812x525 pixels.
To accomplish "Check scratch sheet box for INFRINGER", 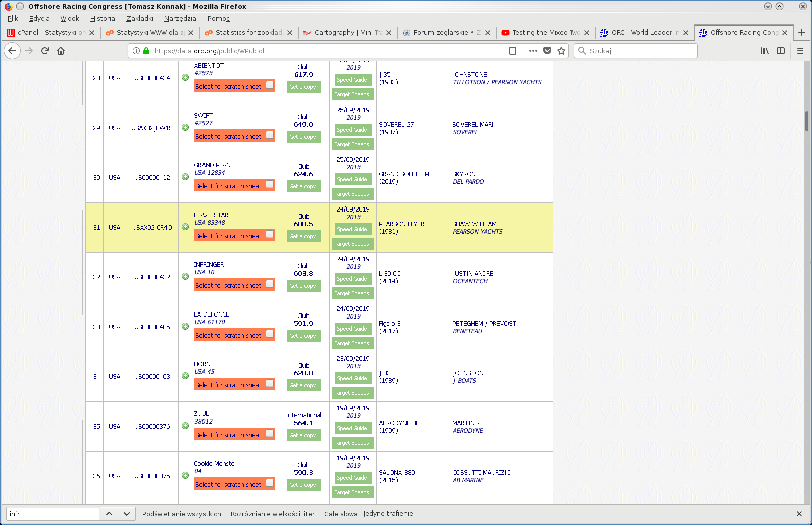I will pos(270,284).
